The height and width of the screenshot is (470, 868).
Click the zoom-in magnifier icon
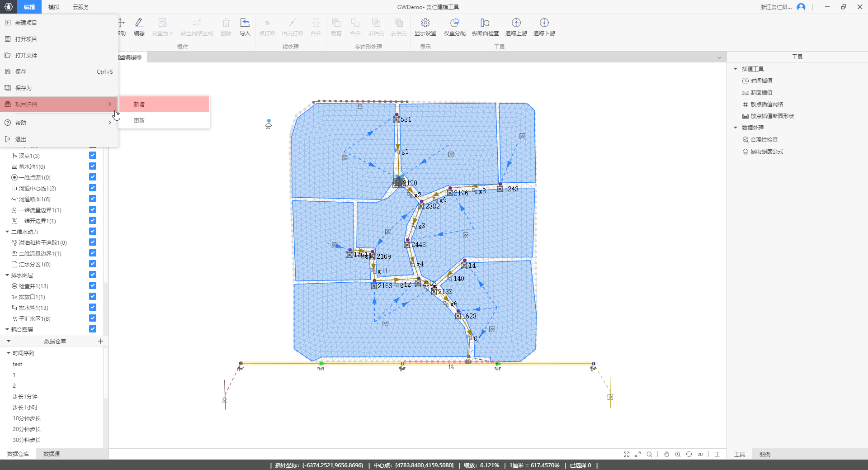tap(678, 454)
